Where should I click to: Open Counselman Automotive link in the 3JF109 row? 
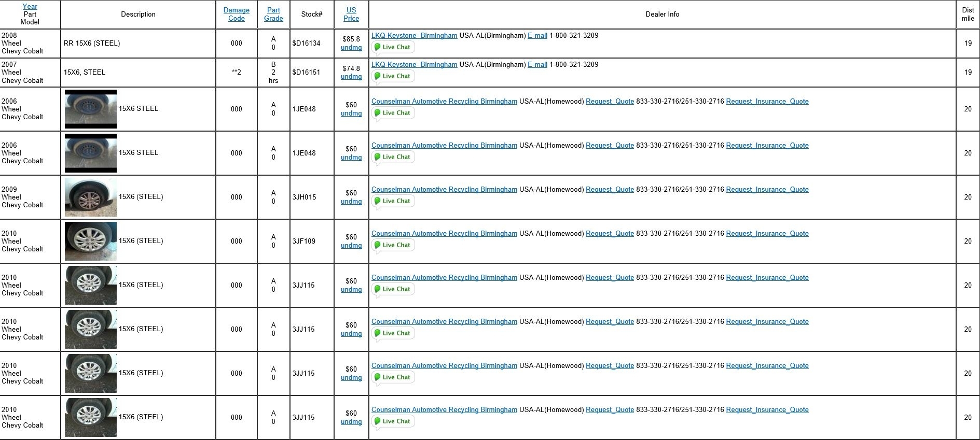pos(444,234)
